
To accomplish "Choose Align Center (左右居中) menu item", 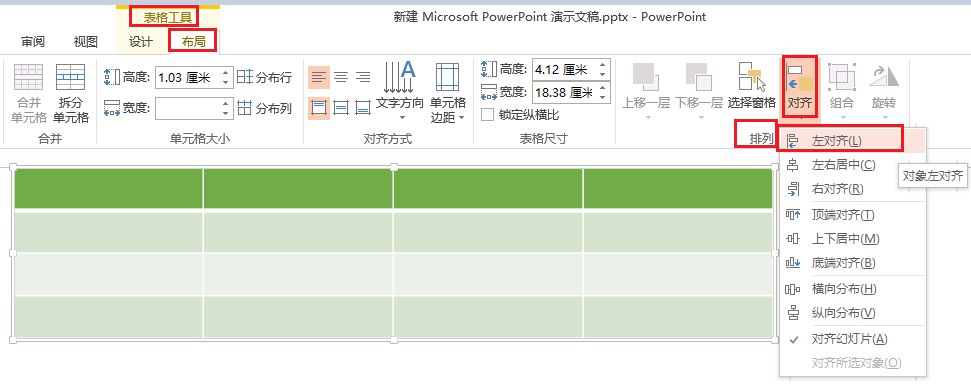I will pyautogui.click(x=853, y=165).
